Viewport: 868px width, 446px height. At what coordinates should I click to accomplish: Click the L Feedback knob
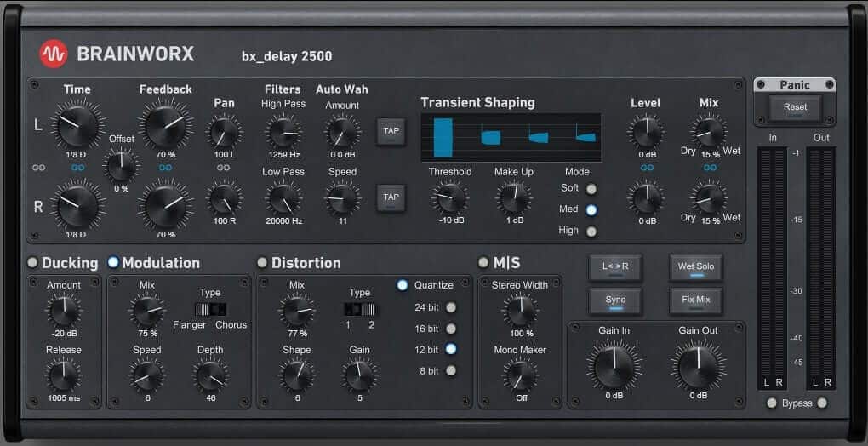tap(165, 126)
